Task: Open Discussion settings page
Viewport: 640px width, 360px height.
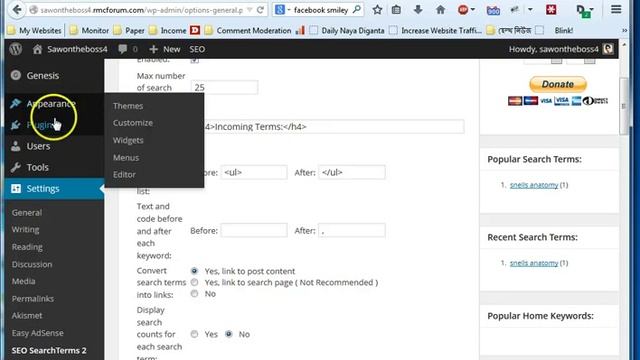Action: [32, 264]
